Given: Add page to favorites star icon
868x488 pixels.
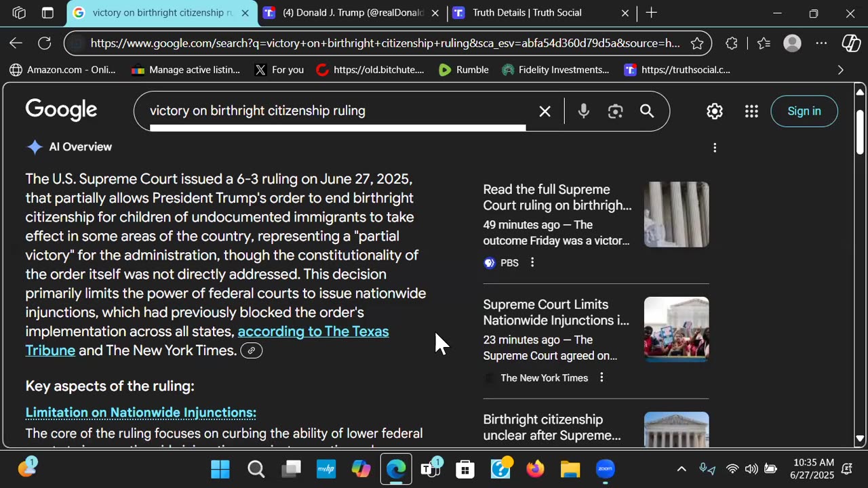Looking at the screenshot, I should click(x=697, y=43).
